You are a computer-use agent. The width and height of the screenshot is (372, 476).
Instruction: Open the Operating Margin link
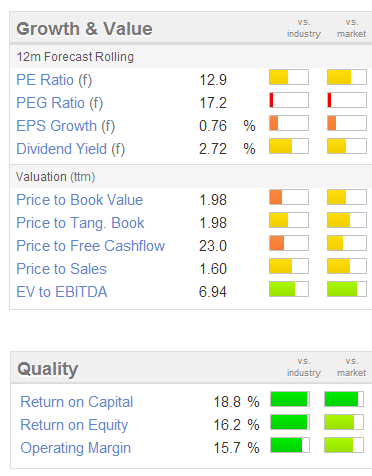(76, 448)
